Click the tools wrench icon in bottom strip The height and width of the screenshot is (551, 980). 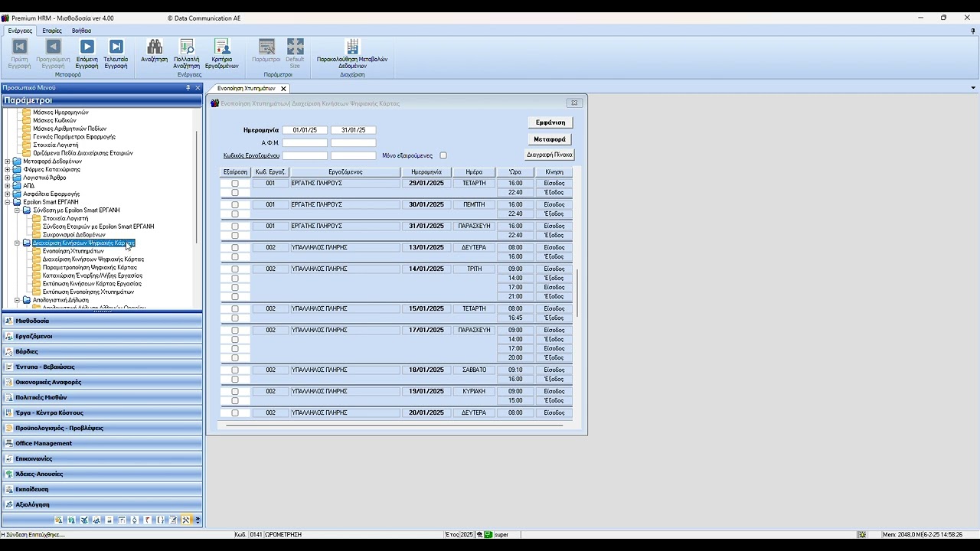point(185,520)
